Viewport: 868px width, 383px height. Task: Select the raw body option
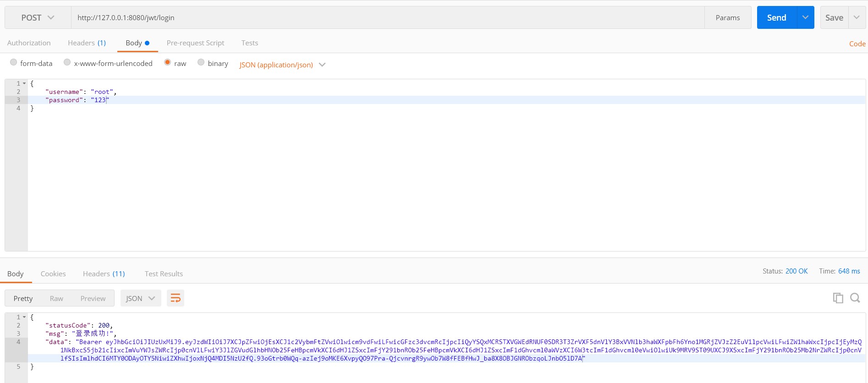coord(168,62)
